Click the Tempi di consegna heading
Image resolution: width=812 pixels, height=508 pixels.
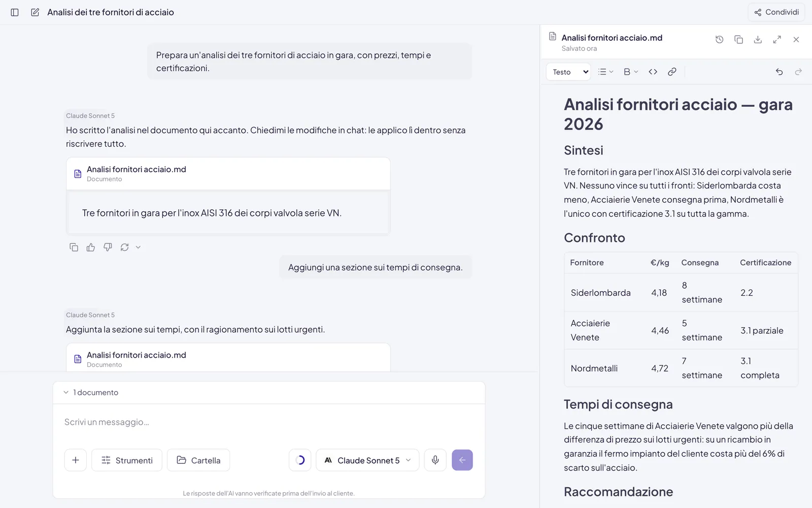(x=618, y=404)
